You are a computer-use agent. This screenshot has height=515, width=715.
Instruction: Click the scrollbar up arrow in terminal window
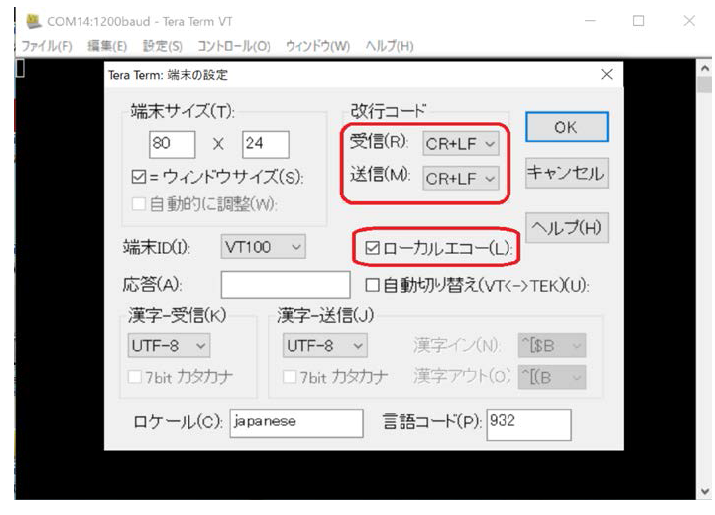[x=705, y=68]
